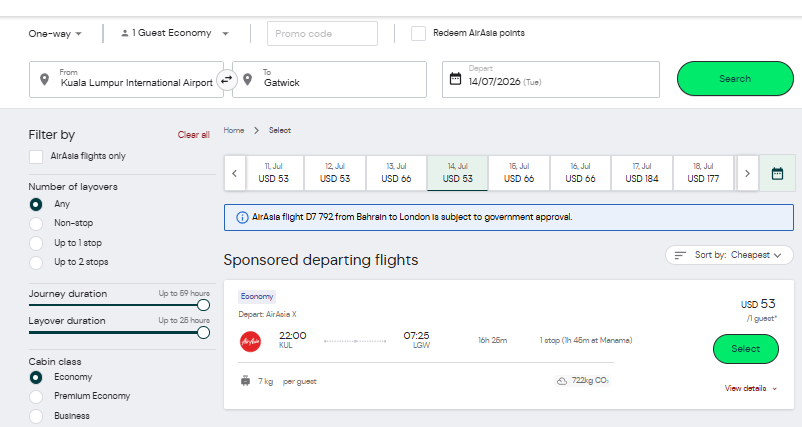Click the info icon in the notice banner

[x=242, y=217]
